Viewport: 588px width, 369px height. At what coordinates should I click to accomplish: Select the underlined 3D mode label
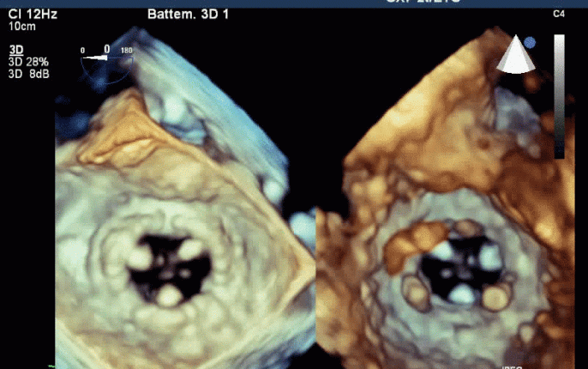tap(16, 50)
